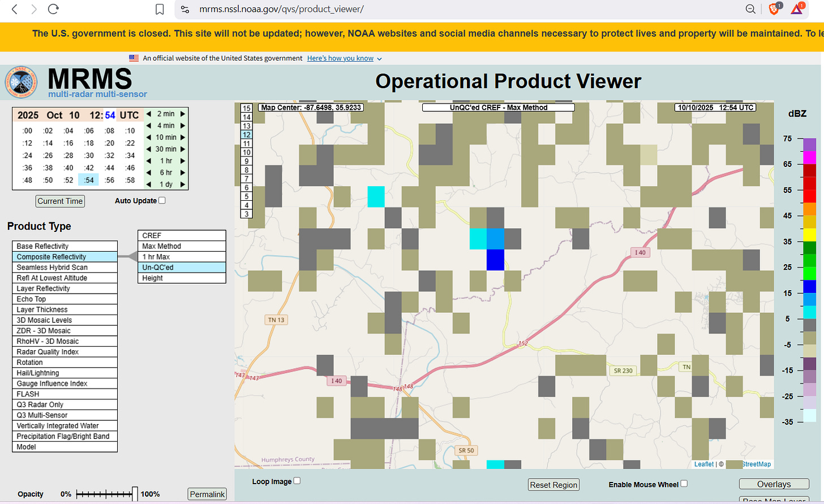Open the browser zoom magnifier icon
The height and width of the screenshot is (504, 824).
pos(750,9)
